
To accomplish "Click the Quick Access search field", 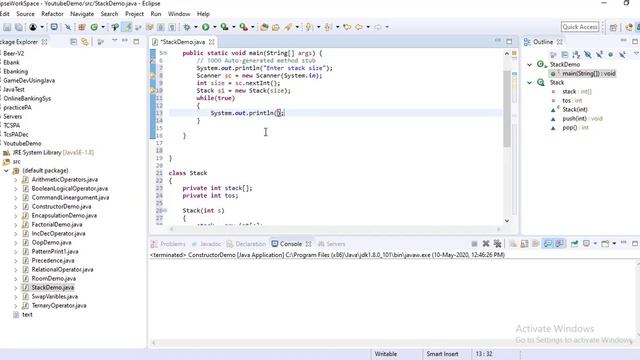I will [x=580, y=27].
